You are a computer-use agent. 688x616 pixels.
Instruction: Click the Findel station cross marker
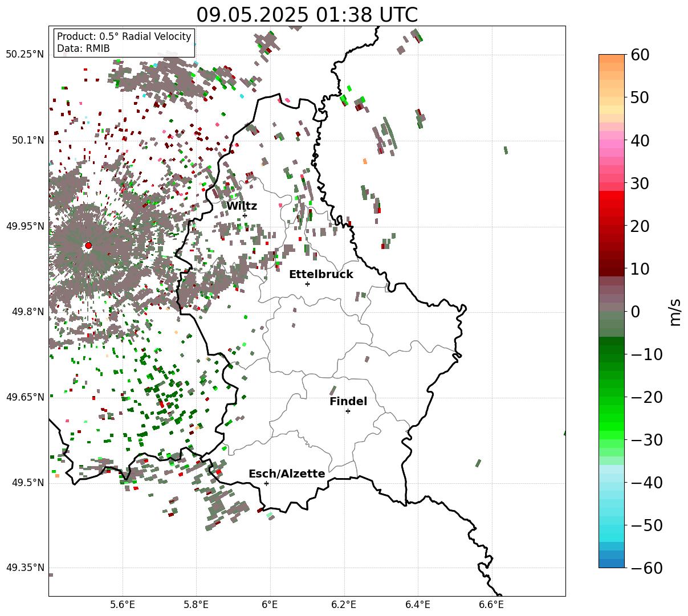[x=348, y=411]
